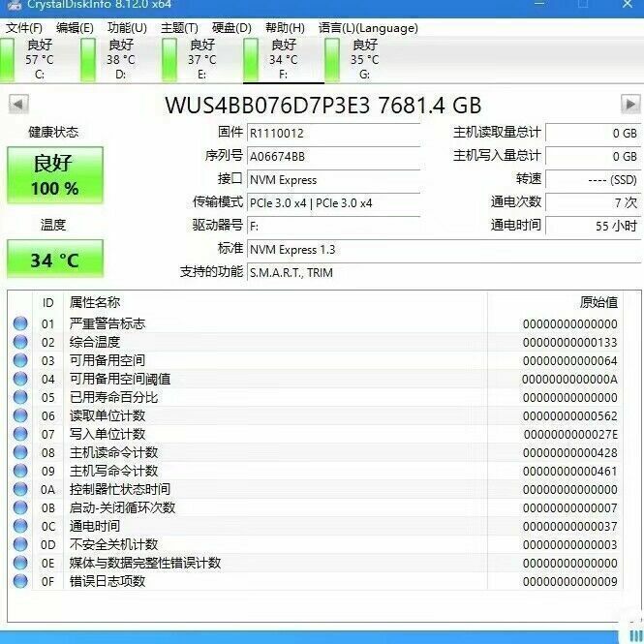The width and height of the screenshot is (644, 644).
Task: Click raw value 0000000000562
Action: (569, 416)
